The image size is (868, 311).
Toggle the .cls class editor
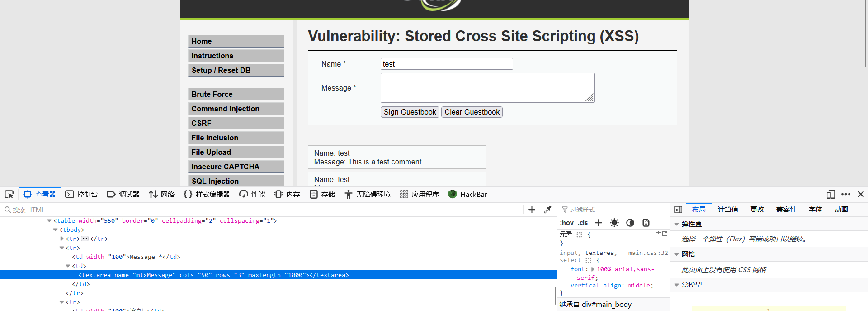583,223
